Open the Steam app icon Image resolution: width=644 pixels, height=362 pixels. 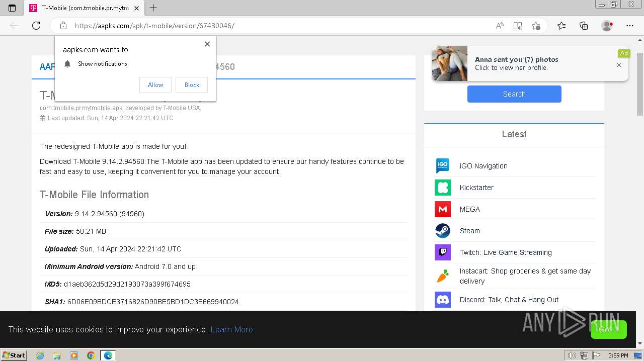coord(443,231)
